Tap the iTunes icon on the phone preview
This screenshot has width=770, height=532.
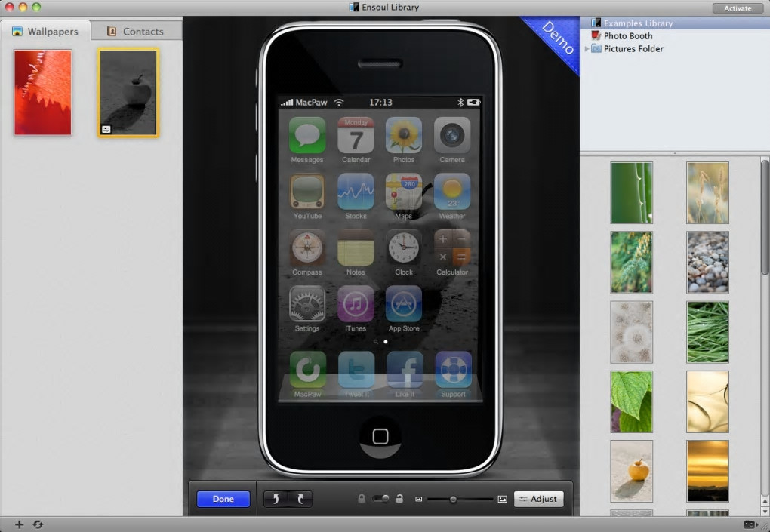(x=356, y=304)
